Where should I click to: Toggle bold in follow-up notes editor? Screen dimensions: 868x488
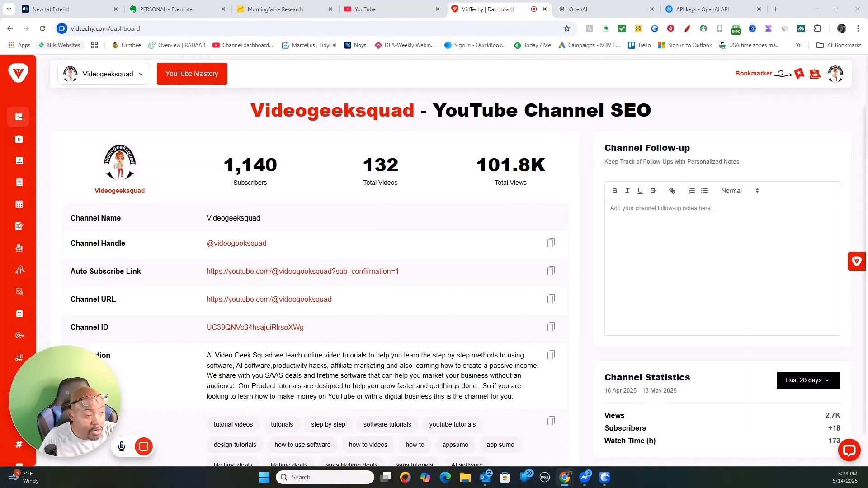(x=614, y=191)
